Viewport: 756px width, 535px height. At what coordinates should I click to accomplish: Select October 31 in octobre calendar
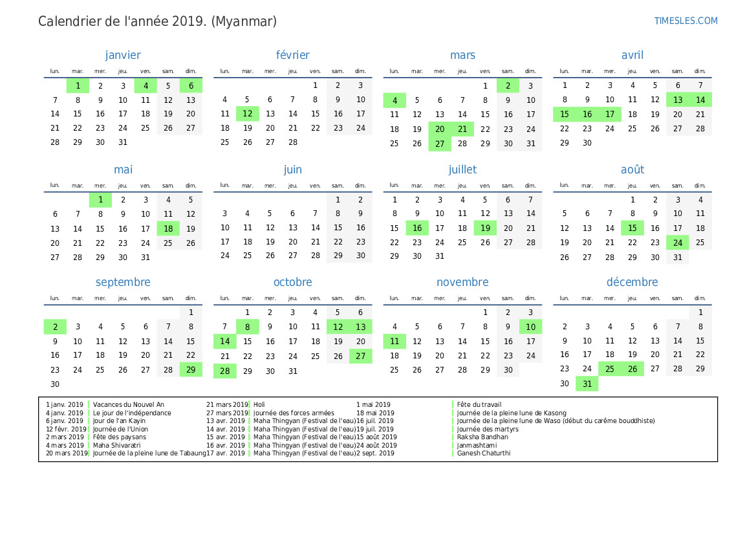coord(293,371)
